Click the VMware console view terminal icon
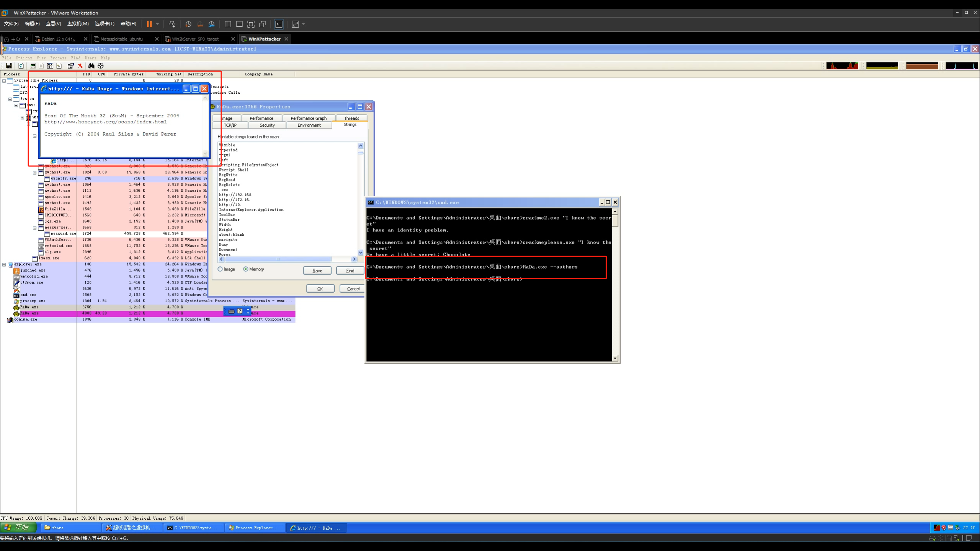980x551 pixels. 279,24
